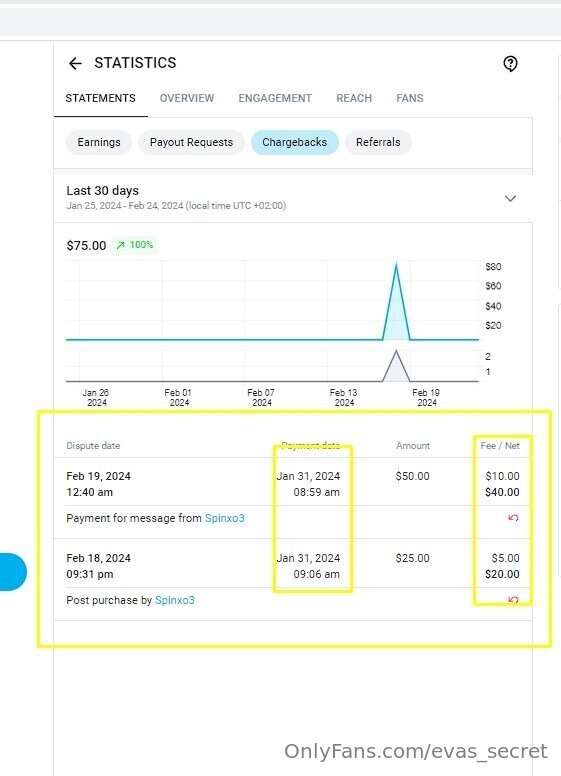Click payment time '09:06 am'
Viewport: 561px width, 776px height.
pos(317,575)
